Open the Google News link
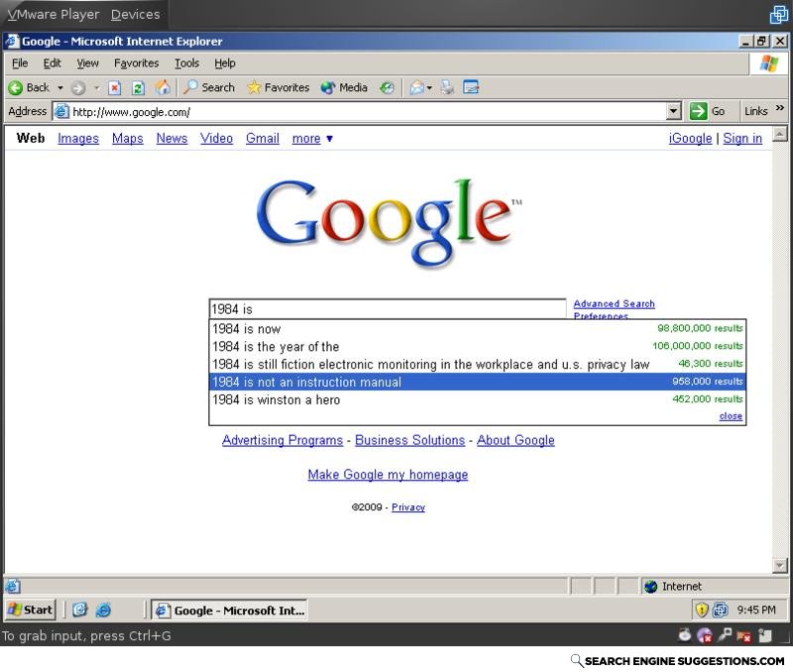 pos(171,139)
